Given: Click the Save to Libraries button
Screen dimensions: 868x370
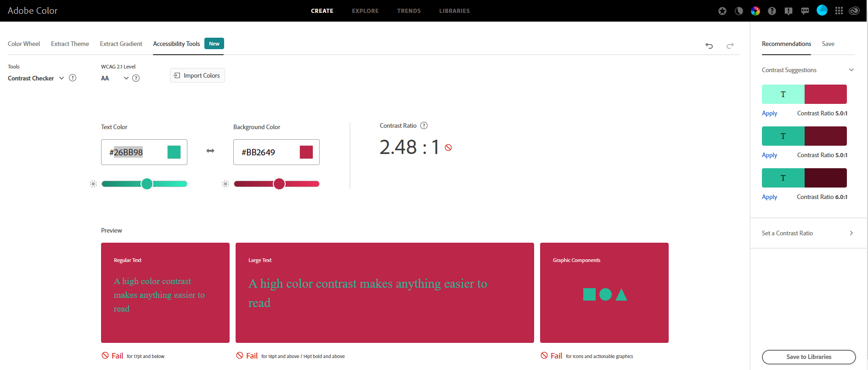Looking at the screenshot, I should (809, 357).
